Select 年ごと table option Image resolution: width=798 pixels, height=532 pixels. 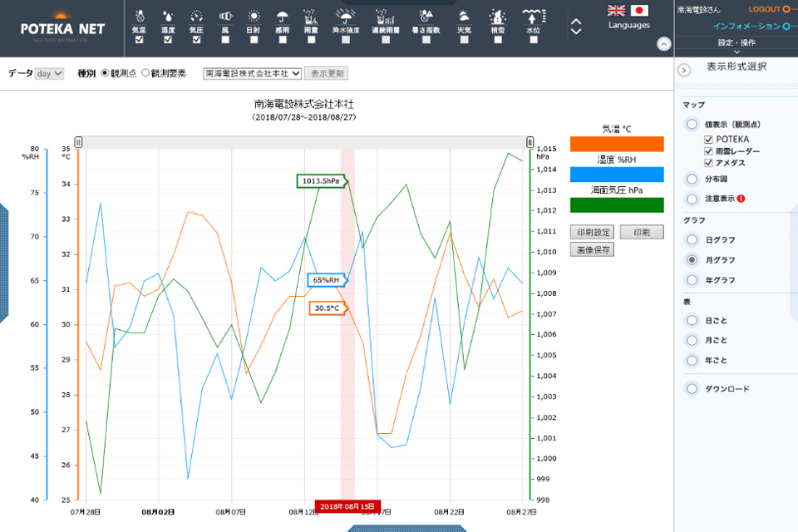pos(692,361)
